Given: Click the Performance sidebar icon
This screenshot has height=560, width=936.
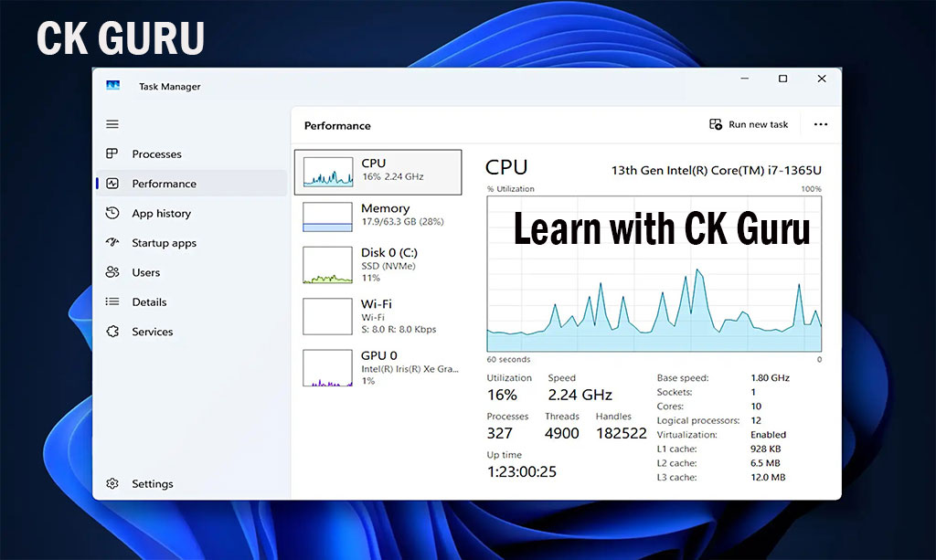Looking at the screenshot, I should 112,183.
